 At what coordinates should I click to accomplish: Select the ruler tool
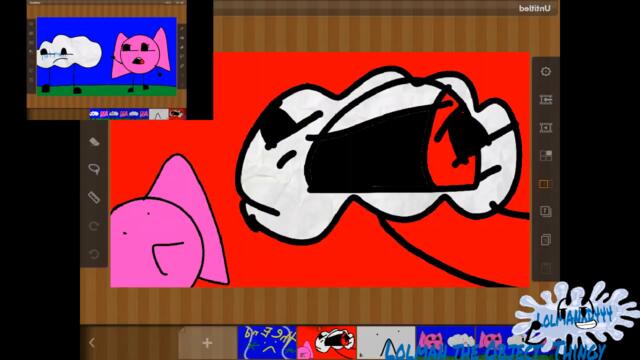(x=94, y=197)
